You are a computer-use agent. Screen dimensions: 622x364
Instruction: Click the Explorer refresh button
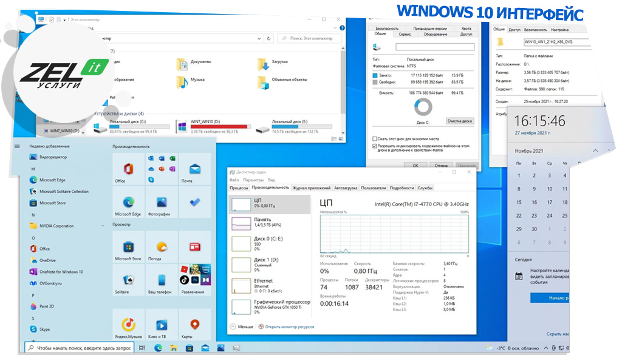(269, 38)
